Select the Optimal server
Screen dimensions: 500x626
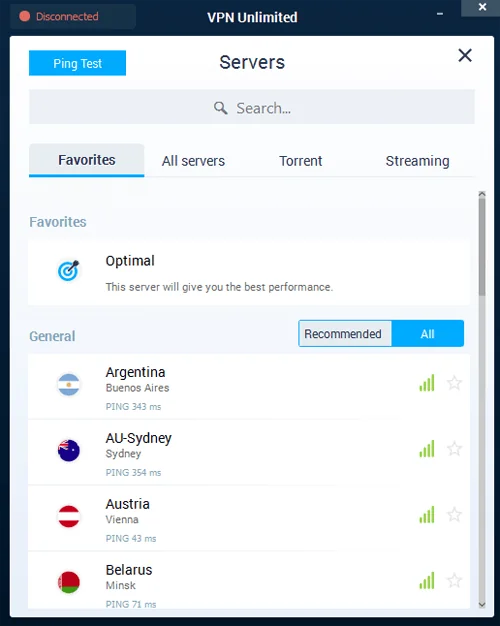coord(249,273)
